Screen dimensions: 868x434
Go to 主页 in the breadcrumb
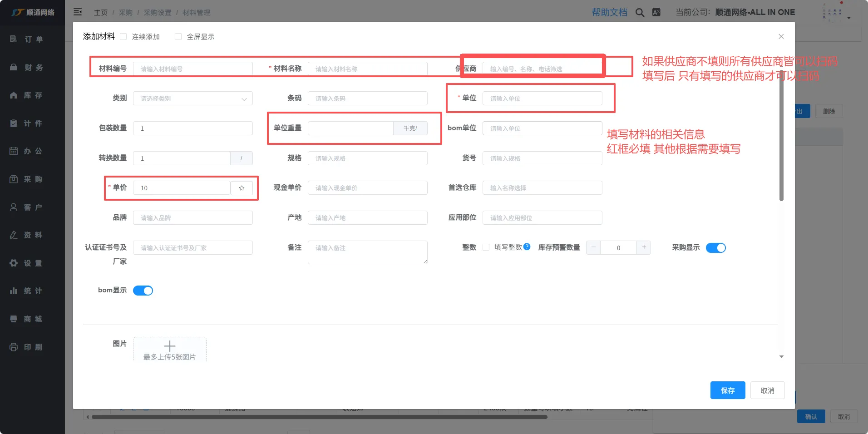pos(100,13)
